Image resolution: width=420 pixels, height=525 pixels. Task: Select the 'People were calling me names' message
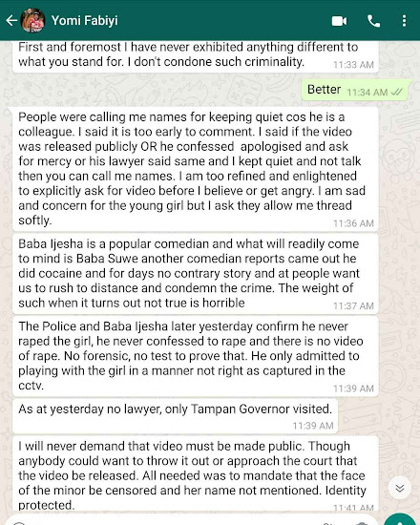[196, 169]
